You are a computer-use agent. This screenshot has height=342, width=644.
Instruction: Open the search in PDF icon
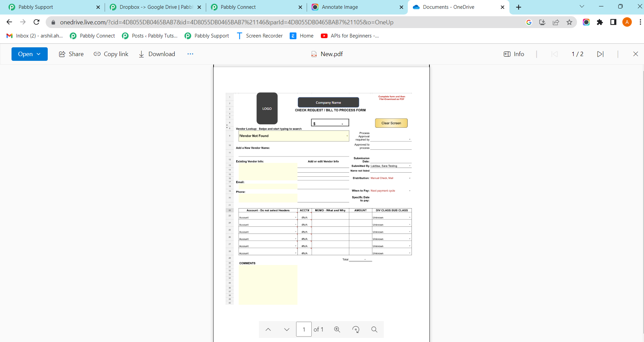(374, 329)
